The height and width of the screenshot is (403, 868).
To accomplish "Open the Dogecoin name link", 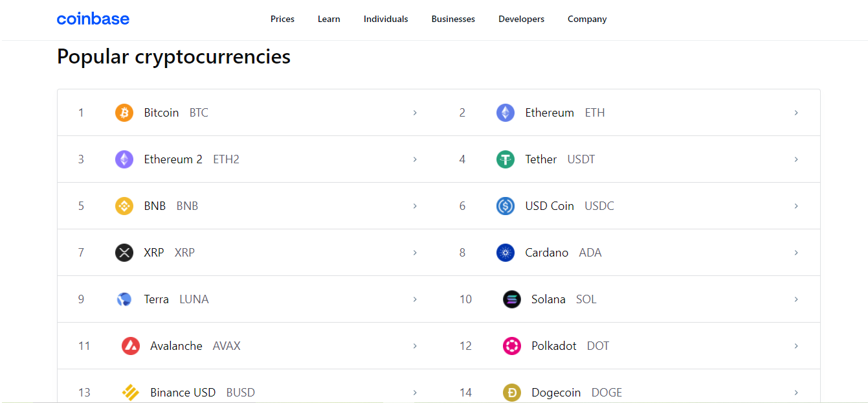I will 556,393.
